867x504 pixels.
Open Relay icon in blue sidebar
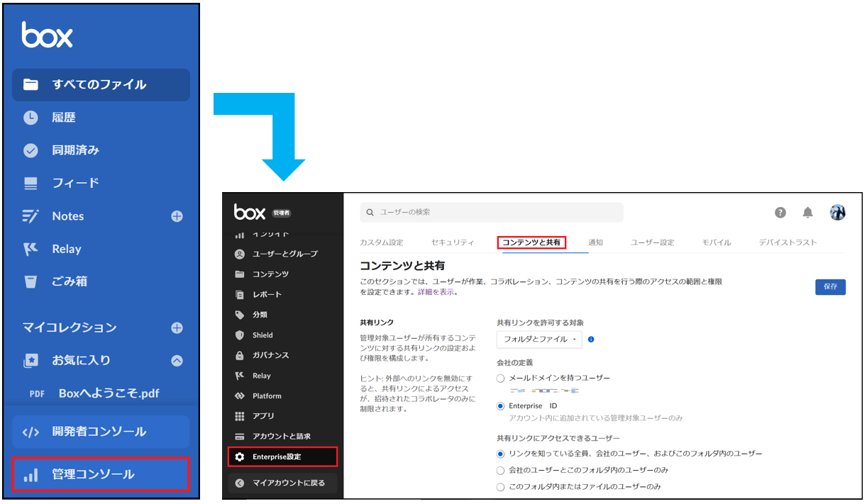pyautogui.click(x=31, y=249)
